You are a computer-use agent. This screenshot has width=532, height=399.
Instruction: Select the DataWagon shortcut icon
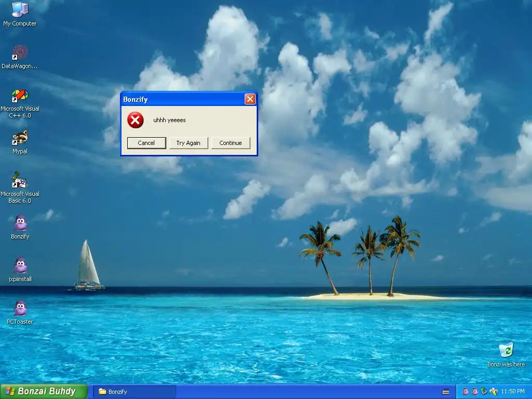click(x=20, y=52)
